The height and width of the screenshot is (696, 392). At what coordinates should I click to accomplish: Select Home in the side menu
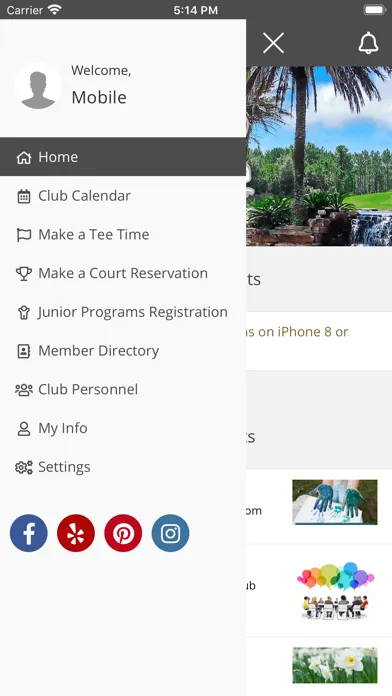(123, 157)
